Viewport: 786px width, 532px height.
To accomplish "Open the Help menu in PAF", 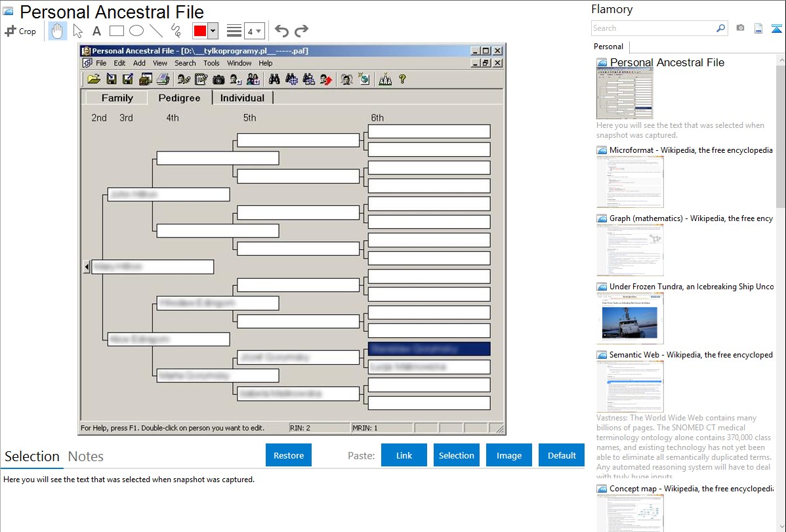I will click(x=266, y=63).
